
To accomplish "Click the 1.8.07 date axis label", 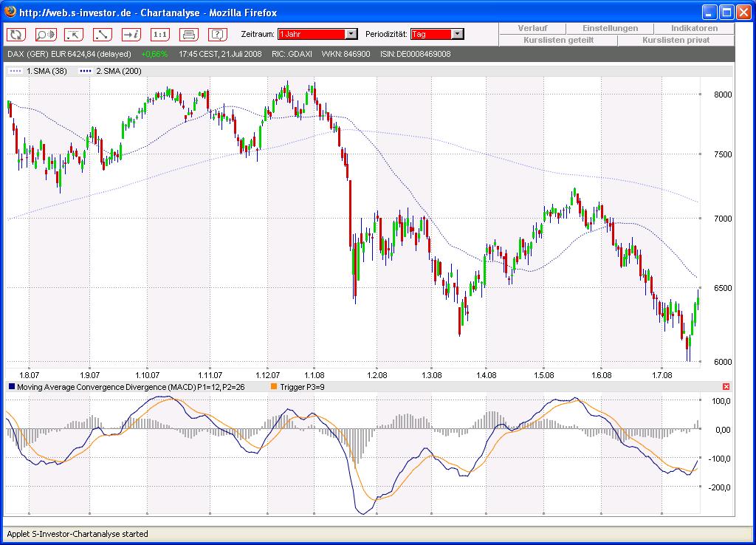I will [29, 375].
